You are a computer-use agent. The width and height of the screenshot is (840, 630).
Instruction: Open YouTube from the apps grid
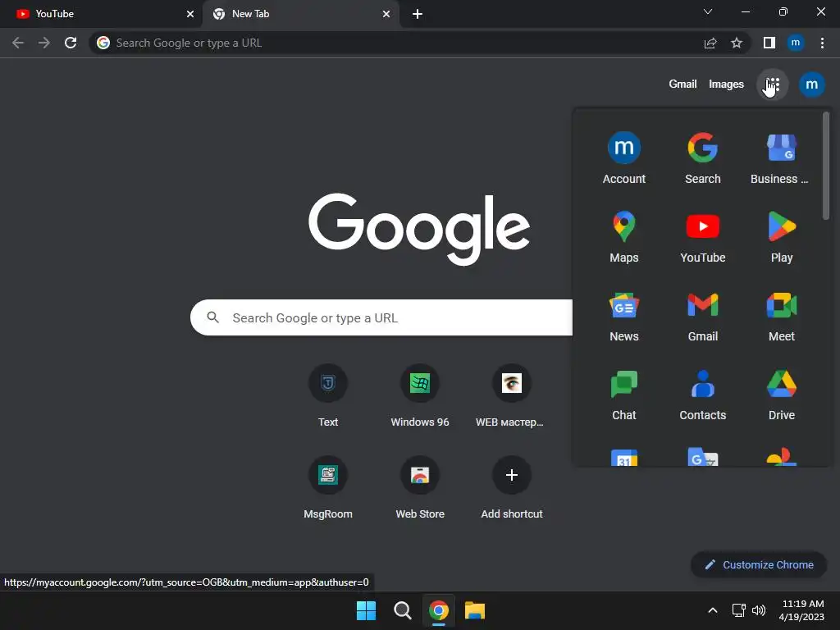(702, 237)
